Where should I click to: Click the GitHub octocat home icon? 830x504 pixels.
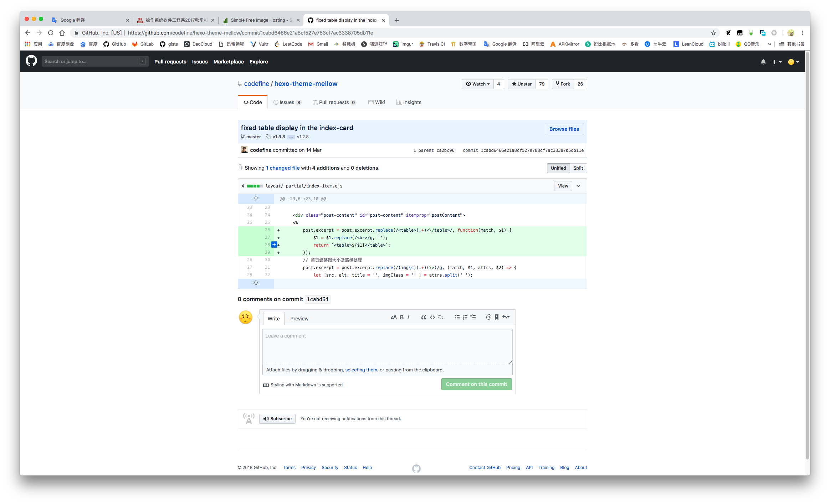tap(31, 62)
